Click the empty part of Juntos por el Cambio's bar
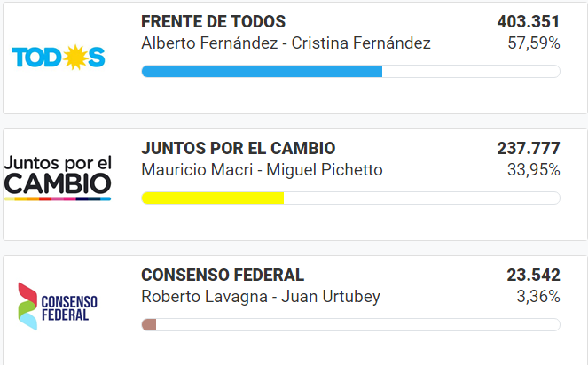The image size is (588, 365). click(x=421, y=198)
